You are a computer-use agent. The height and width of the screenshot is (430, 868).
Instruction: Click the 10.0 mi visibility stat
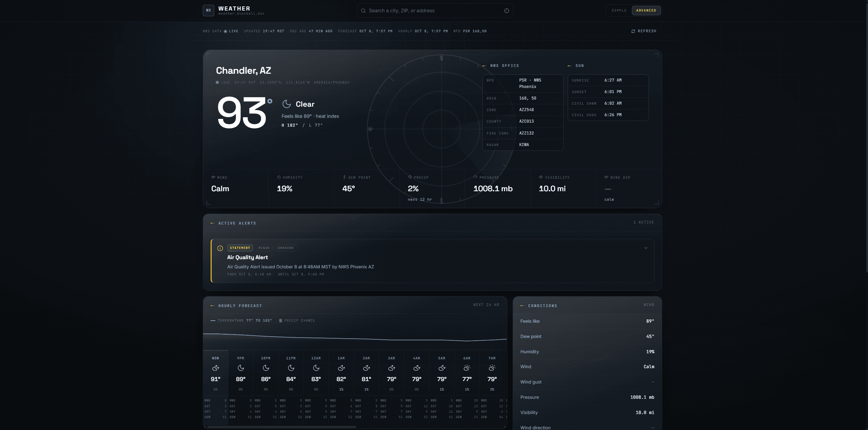(552, 189)
